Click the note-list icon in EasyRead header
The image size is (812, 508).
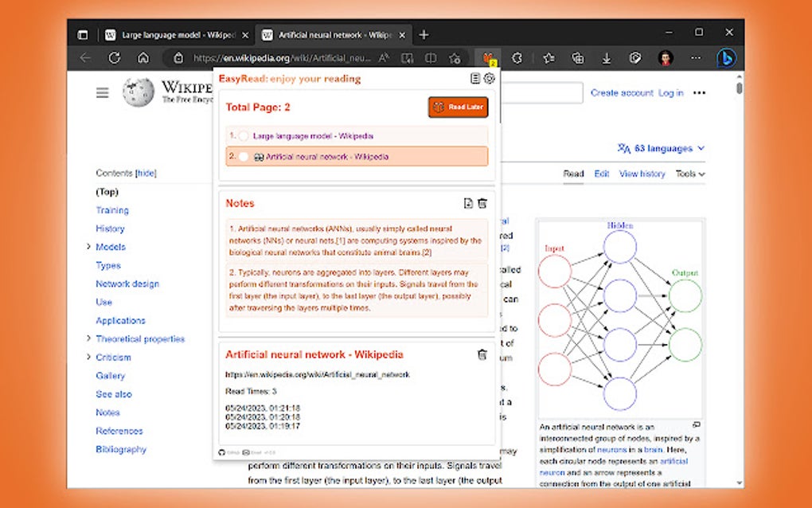475,78
